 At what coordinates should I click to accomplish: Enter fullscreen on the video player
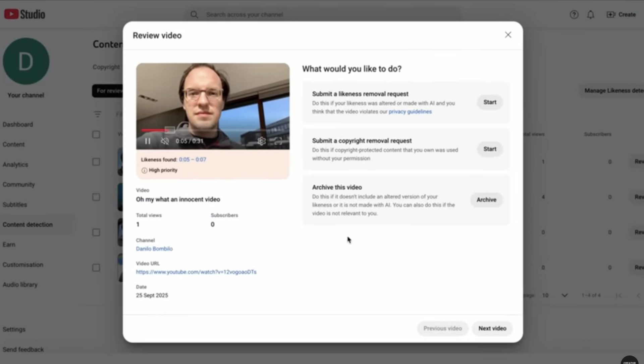tap(278, 141)
